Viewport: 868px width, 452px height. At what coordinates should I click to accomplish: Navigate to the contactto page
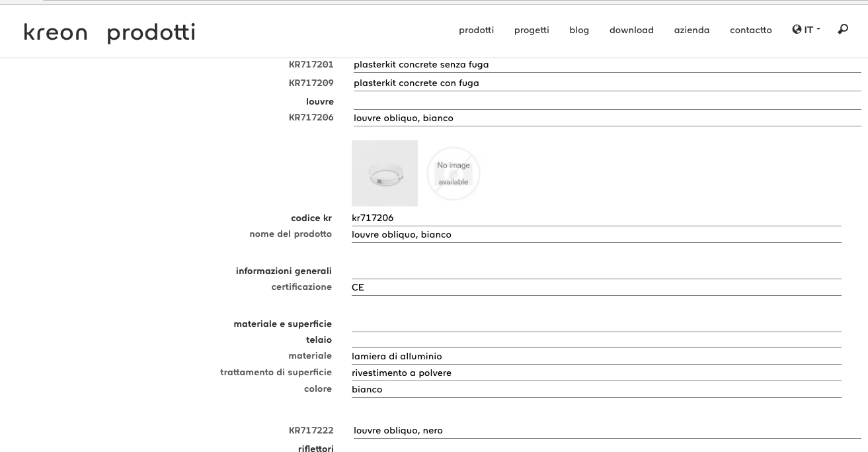[750, 30]
